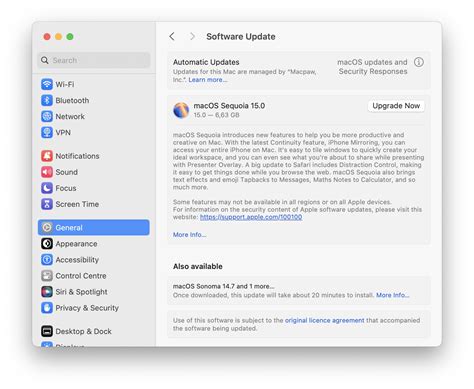Click the Bluetooth icon in sidebar
474x389 pixels.
(x=47, y=100)
